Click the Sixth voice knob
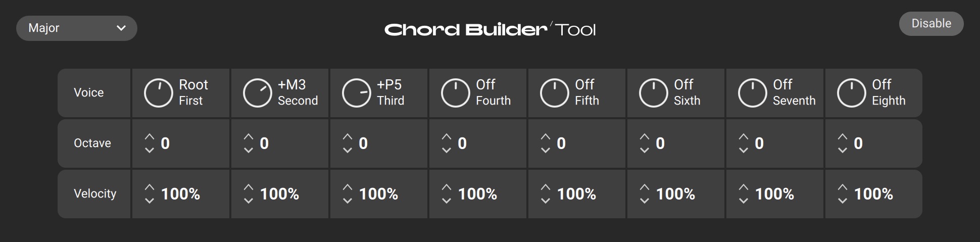This screenshot has height=242, width=980. [653, 93]
